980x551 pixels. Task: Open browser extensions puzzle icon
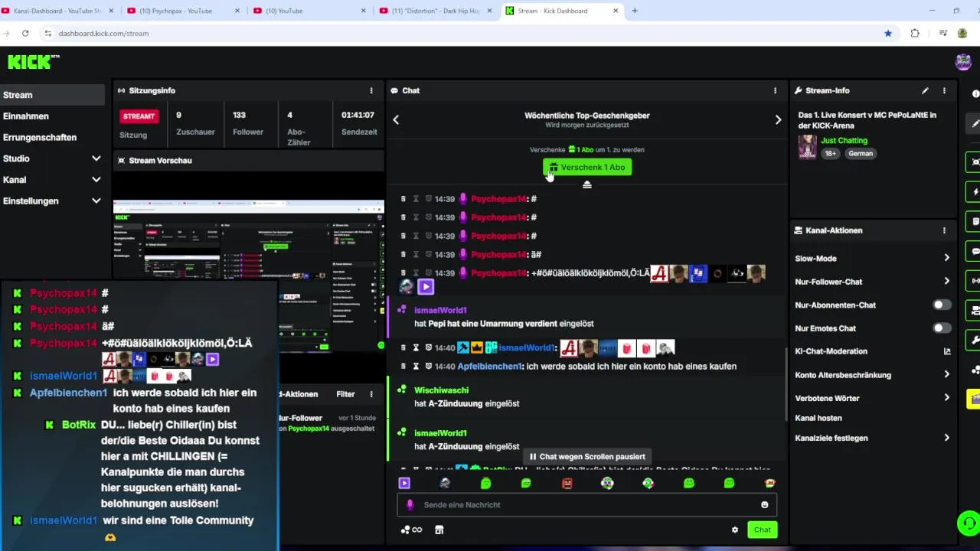pyautogui.click(x=915, y=33)
